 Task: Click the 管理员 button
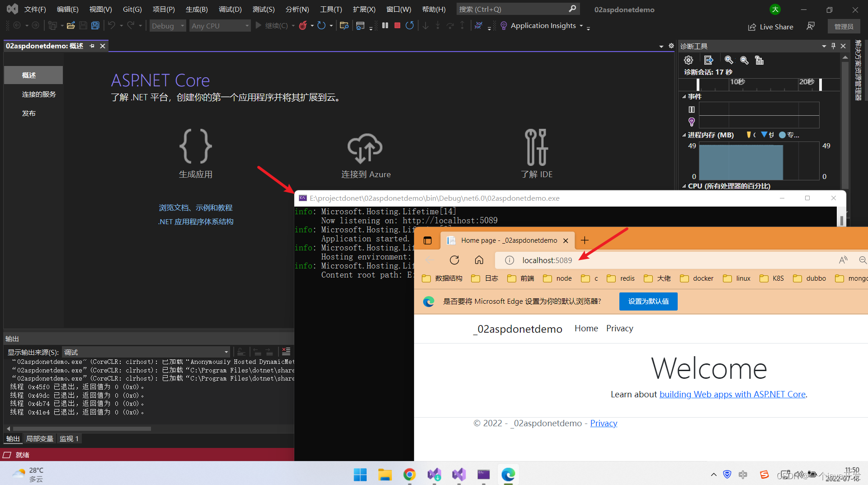[x=844, y=26]
